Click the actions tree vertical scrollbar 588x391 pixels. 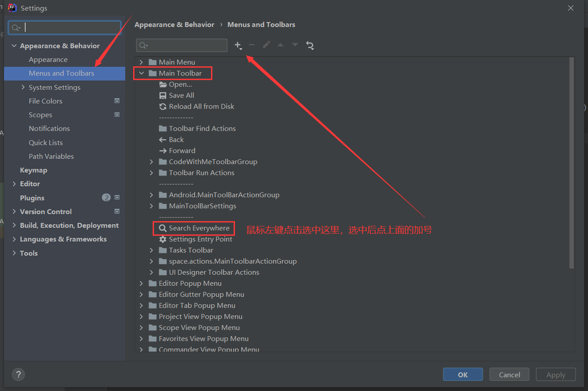[x=572, y=163]
